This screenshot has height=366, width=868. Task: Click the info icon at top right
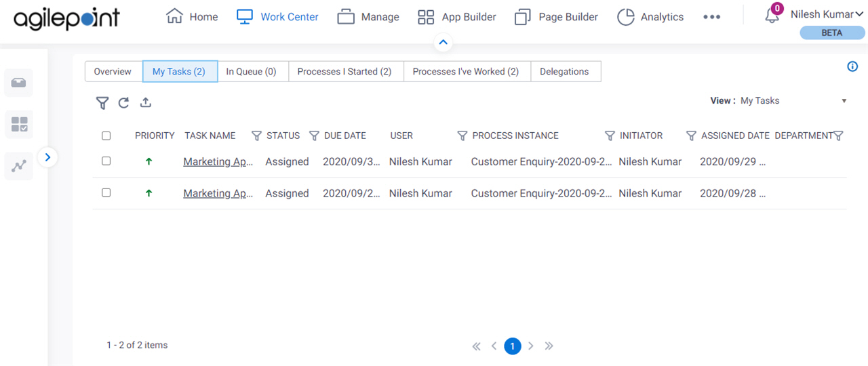point(852,66)
